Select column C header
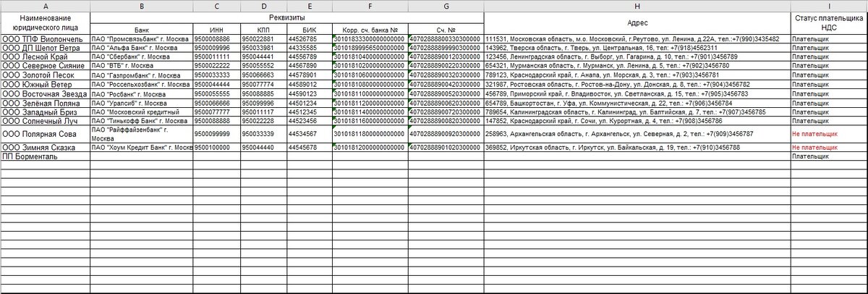Viewport: 868px width, 294px height. point(217,6)
